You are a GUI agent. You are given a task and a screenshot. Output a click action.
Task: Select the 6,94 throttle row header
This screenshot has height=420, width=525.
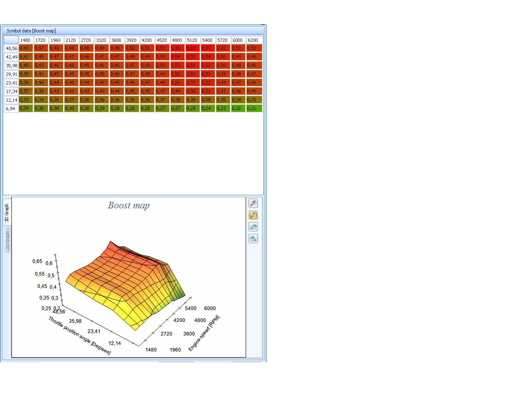pos(11,109)
